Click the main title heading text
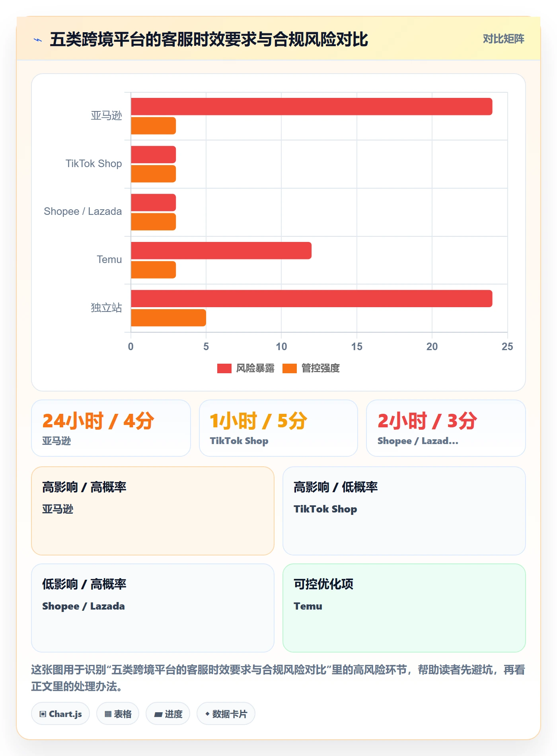The width and height of the screenshot is (557, 756). point(209,39)
